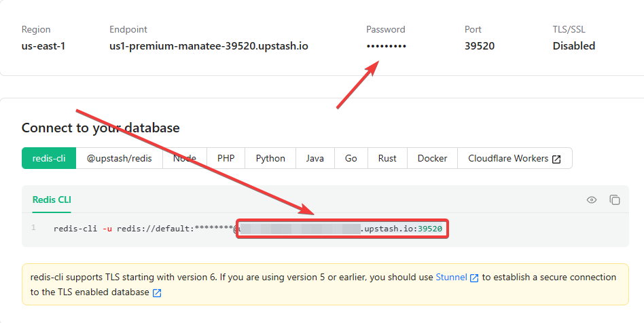Click the TLS enabled database link icon
The width and height of the screenshot is (644, 323).
(157, 292)
